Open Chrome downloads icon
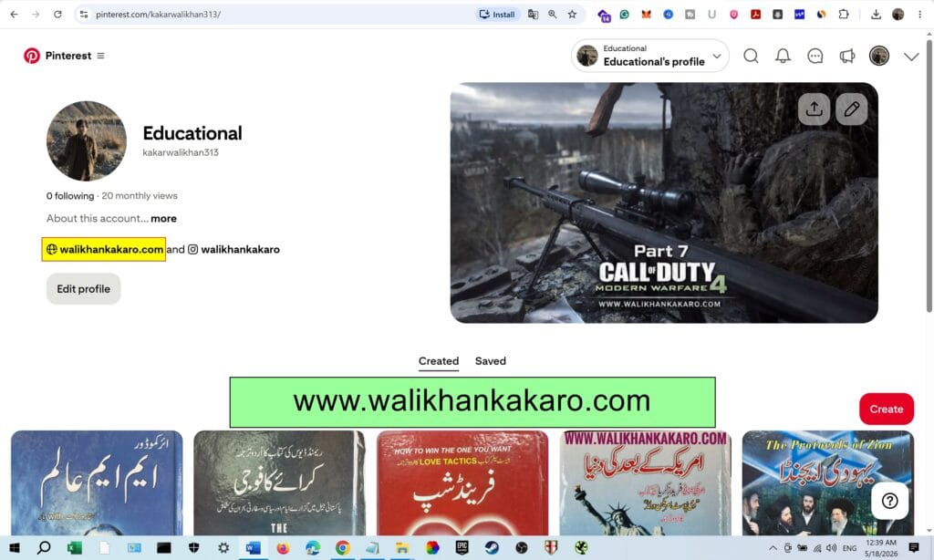The width and height of the screenshot is (934, 560). [x=877, y=15]
